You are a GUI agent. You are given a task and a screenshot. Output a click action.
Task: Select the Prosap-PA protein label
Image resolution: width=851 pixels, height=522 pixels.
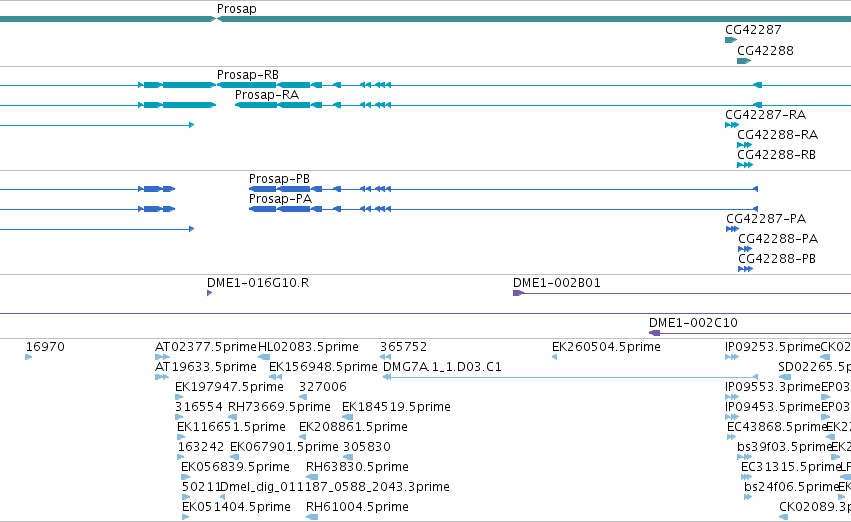pyautogui.click(x=280, y=199)
